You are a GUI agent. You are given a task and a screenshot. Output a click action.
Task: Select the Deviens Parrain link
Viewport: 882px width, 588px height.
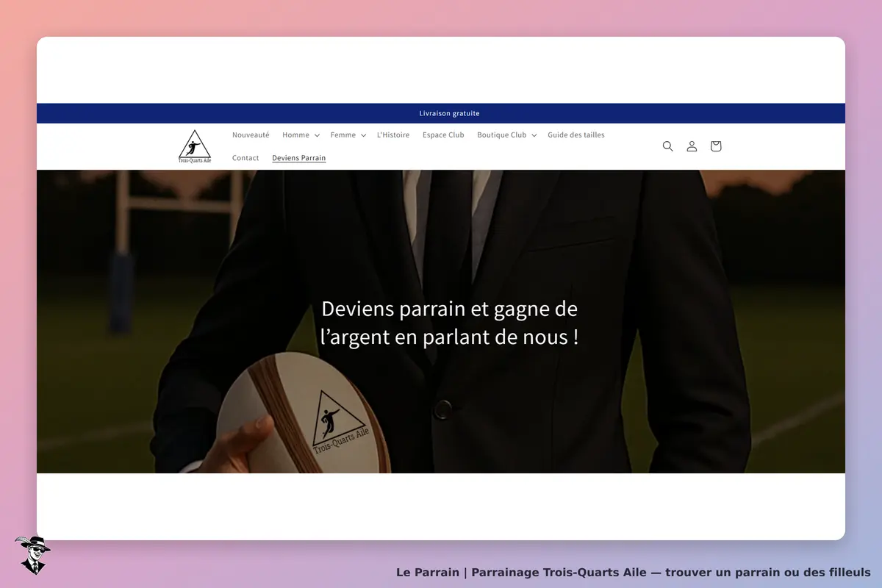point(299,158)
